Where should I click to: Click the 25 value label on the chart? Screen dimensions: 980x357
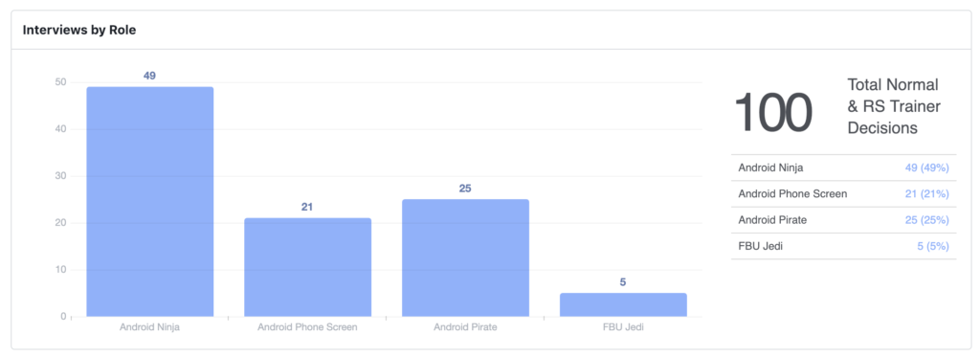point(465,189)
